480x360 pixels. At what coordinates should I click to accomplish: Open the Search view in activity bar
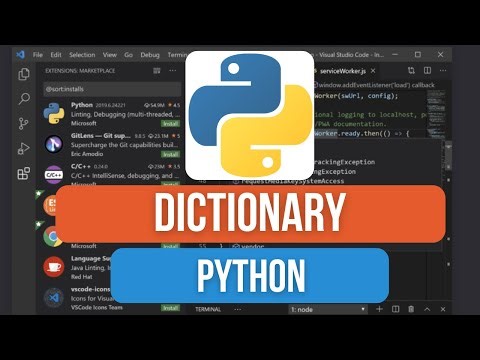point(24,99)
